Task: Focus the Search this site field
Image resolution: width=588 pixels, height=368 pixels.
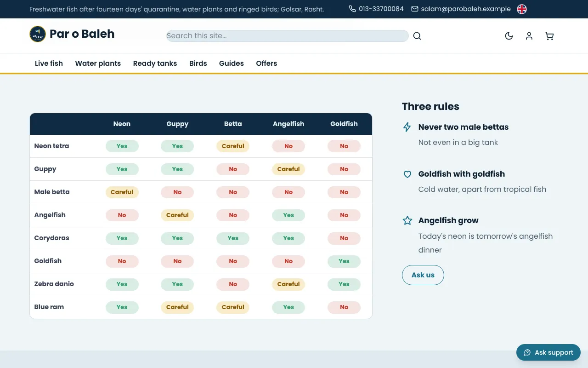Action: [x=288, y=36]
